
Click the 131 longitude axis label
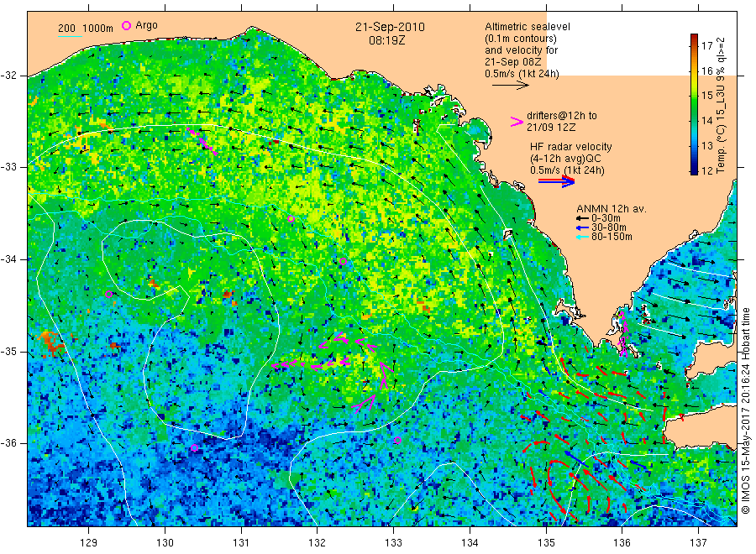click(241, 543)
